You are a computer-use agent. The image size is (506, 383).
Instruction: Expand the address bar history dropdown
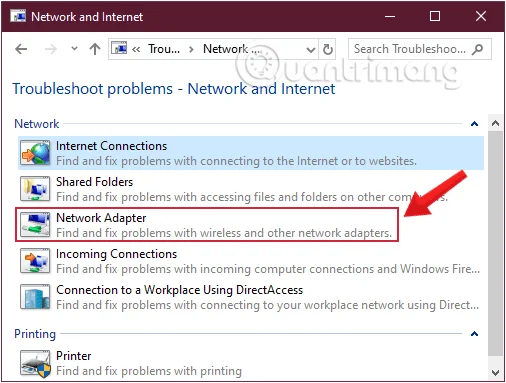(311, 50)
